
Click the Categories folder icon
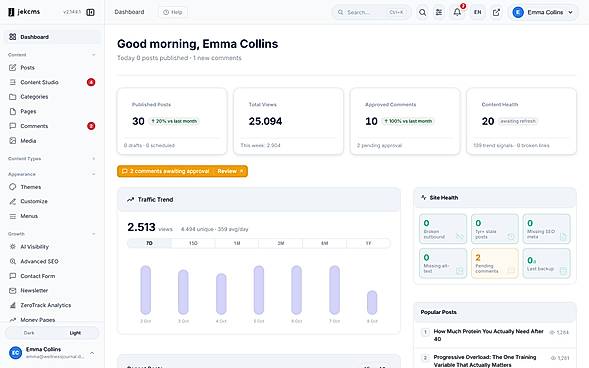pyautogui.click(x=12, y=97)
